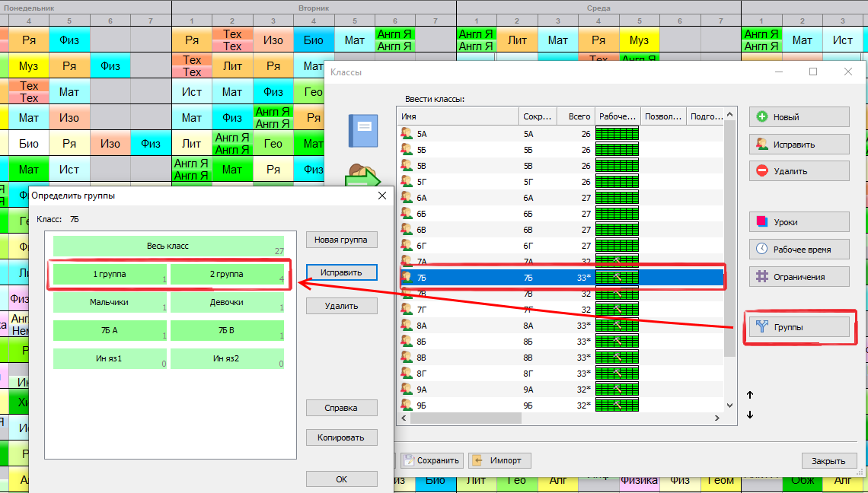The width and height of the screenshot is (868, 493).
Task: Click the clock icon for Рабочее время
Action: [761, 249]
